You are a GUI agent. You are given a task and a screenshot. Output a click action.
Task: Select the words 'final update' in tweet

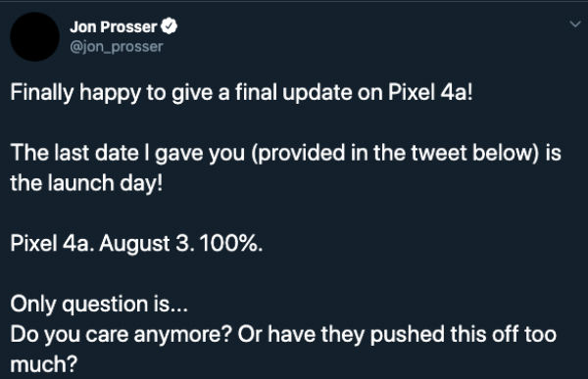click(294, 93)
